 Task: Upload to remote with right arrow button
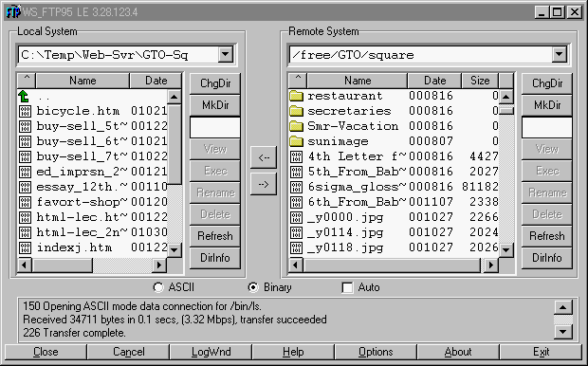pyautogui.click(x=264, y=184)
